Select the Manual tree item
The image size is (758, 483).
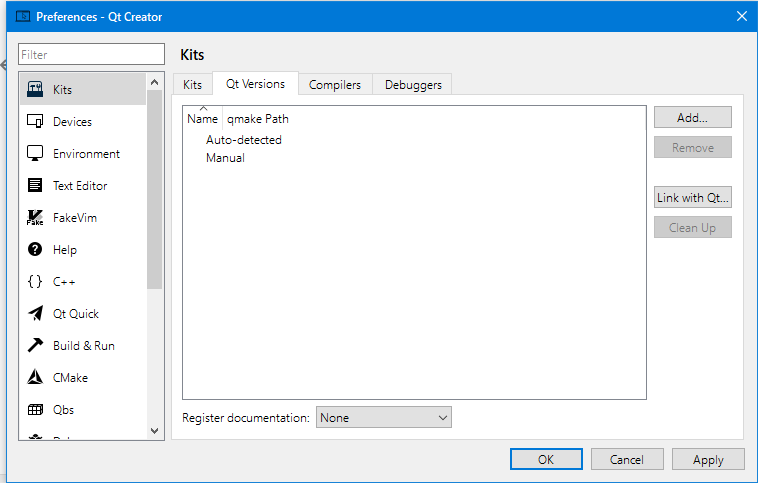[225, 158]
